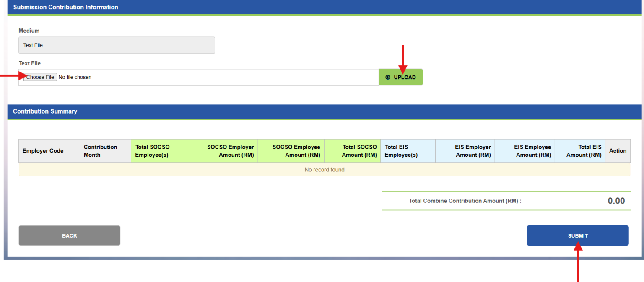Click the Medium field showing Text File

click(117, 45)
